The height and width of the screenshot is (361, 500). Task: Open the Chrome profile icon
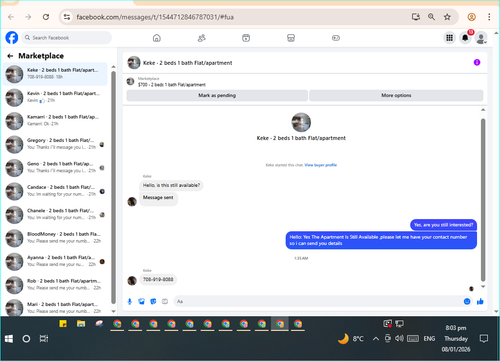point(471,17)
